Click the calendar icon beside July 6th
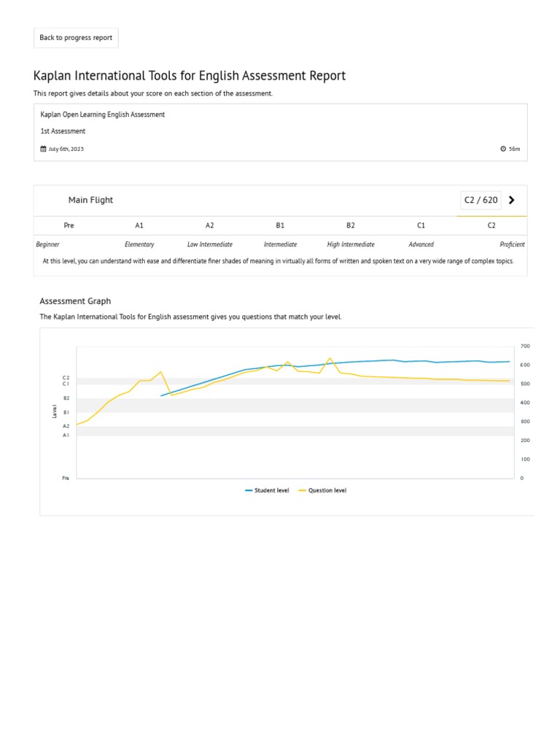The width and height of the screenshot is (560, 747). [43, 149]
